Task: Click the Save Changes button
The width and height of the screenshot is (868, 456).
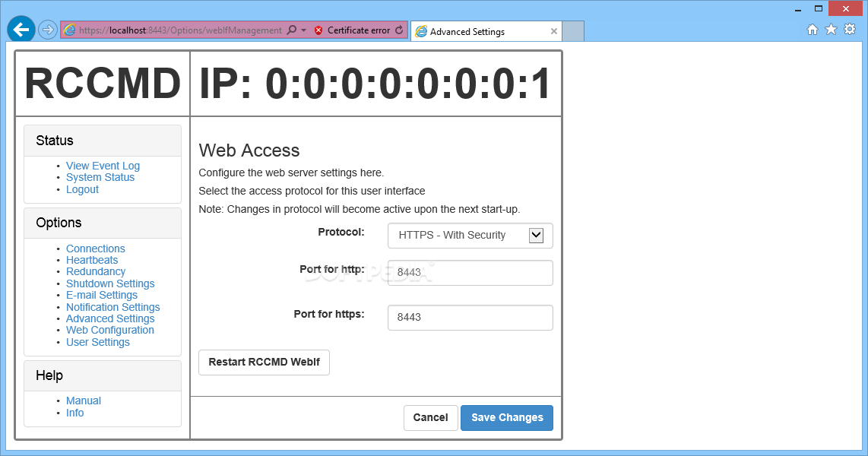Action: tap(507, 418)
